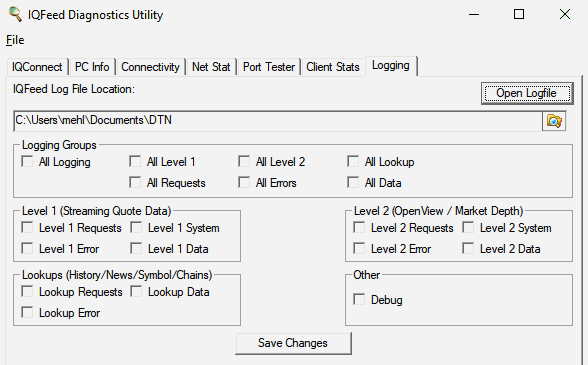Select the Logging tab
The width and height of the screenshot is (588, 365).
[391, 65]
